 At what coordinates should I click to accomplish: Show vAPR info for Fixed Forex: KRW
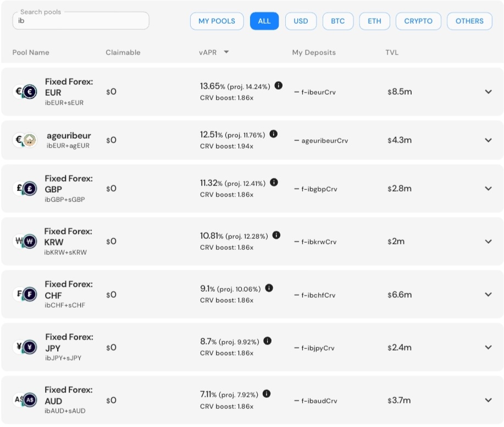[x=276, y=235]
